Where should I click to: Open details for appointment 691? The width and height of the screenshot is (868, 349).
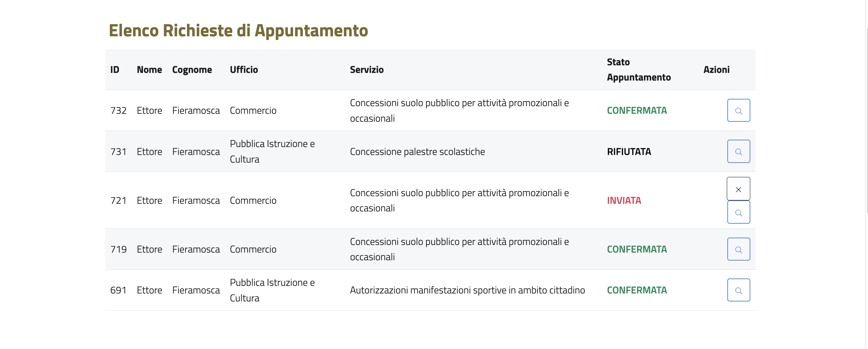tap(738, 290)
